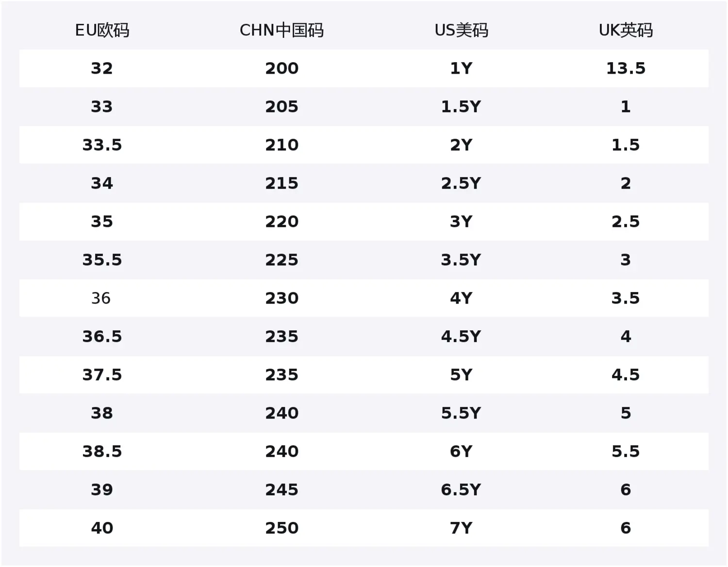Click US size 3.5Y cell
This screenshot has height=567, width=728.
tap(461, 260)
